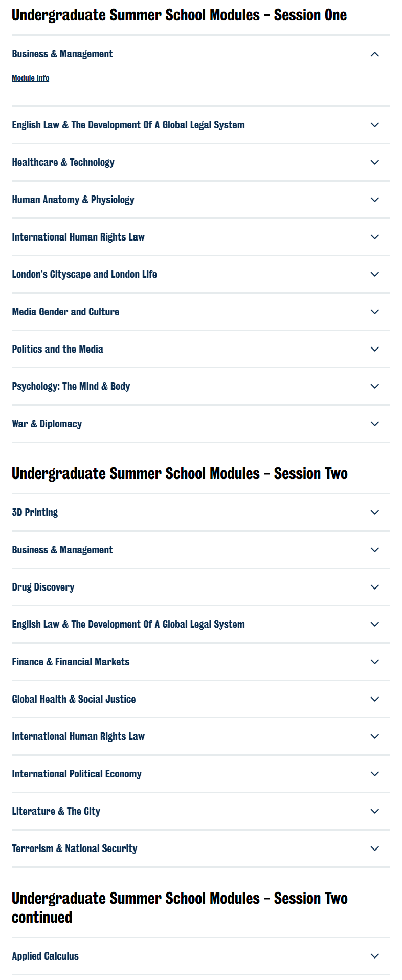The image size is (402, 980).
Task: Click chevron next to Media Gender and Culture
Action: click(374, 312)
